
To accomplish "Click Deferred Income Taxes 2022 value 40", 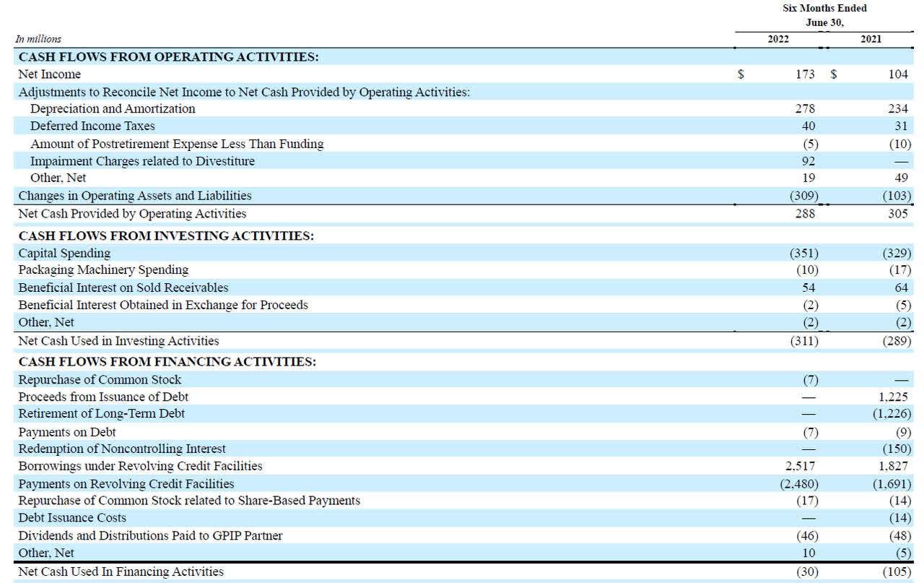I will (x=808, y=126).
